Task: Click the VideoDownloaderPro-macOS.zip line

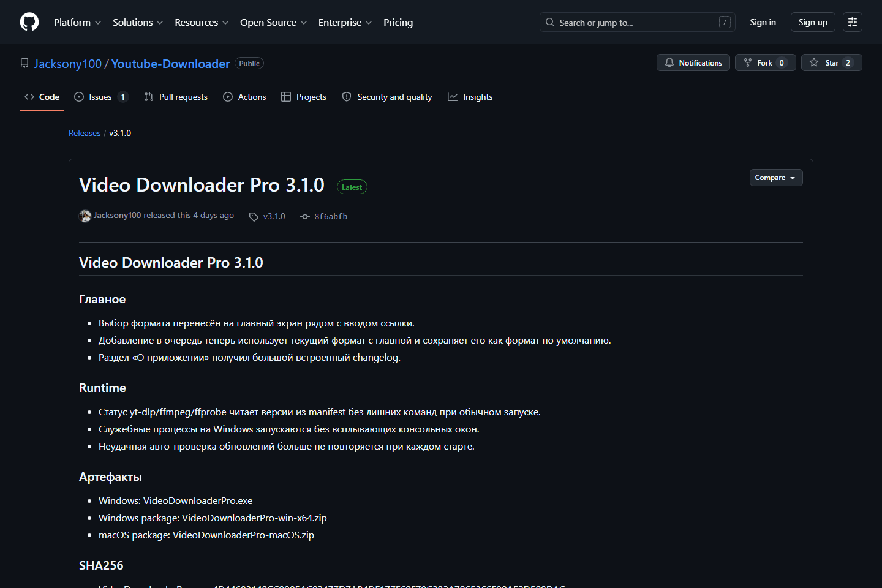Action: (206, 535)
